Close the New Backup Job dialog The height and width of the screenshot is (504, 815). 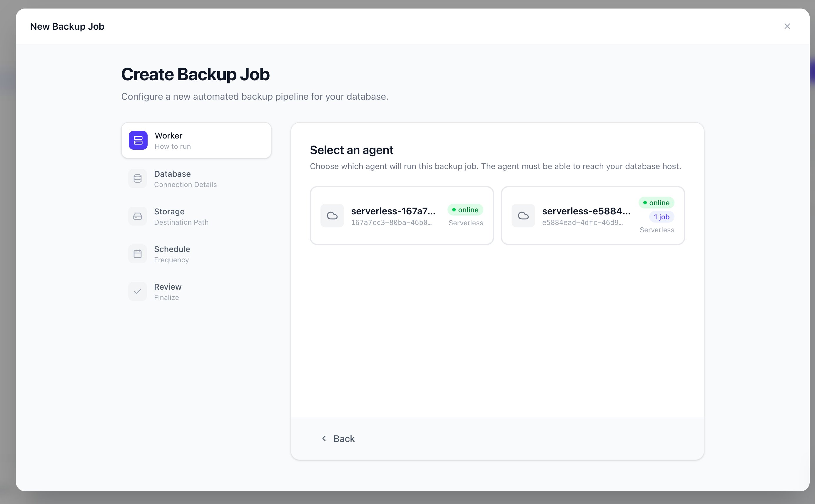787,26
